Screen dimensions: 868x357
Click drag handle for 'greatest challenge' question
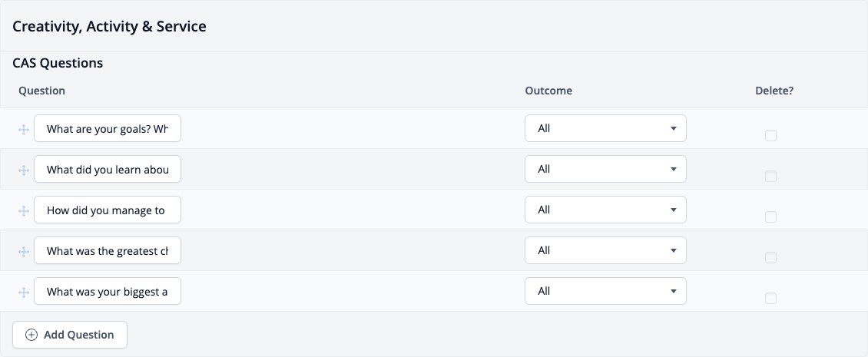tap(24, 251)
